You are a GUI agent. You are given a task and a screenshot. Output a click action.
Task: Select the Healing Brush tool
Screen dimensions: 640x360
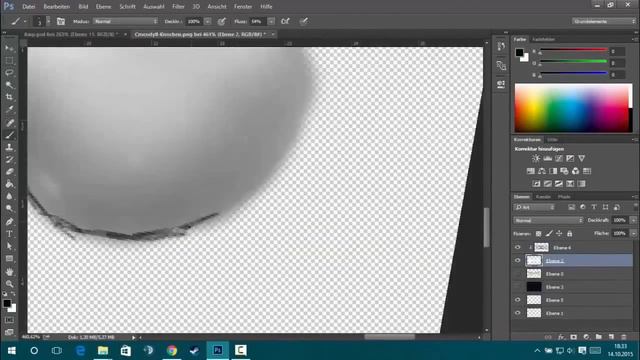coord(9,123)
